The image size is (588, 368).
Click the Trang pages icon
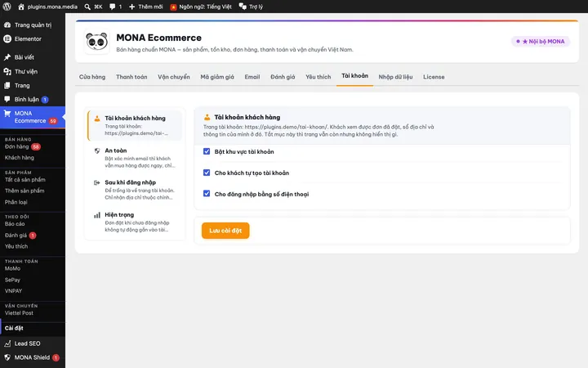point(7,86)
